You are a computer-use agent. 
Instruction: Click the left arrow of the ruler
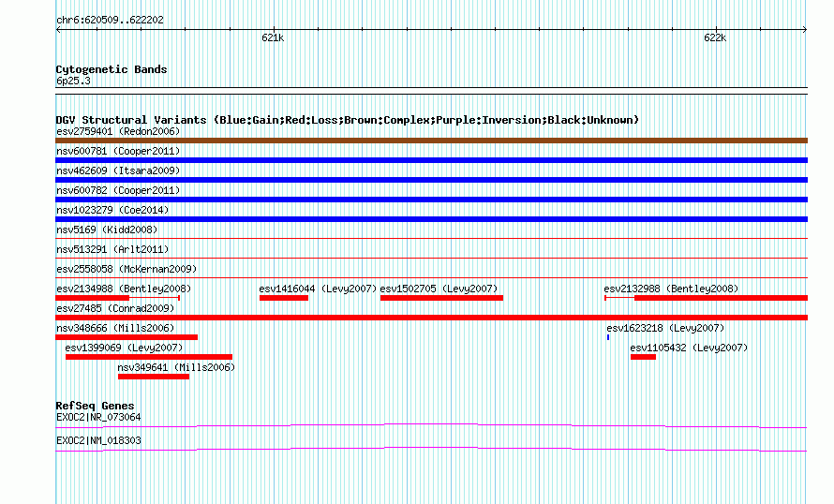pyautogui.click(x=58, y=30)
